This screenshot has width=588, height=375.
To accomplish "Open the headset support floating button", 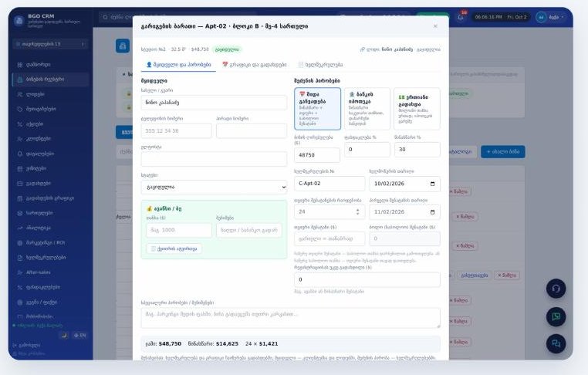I will [556, 289].
